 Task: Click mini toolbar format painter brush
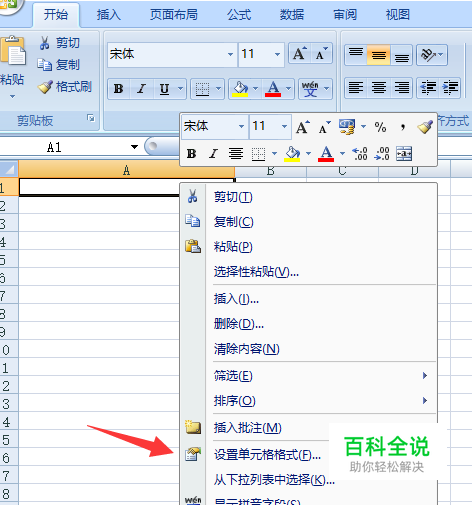click(425, 127)
